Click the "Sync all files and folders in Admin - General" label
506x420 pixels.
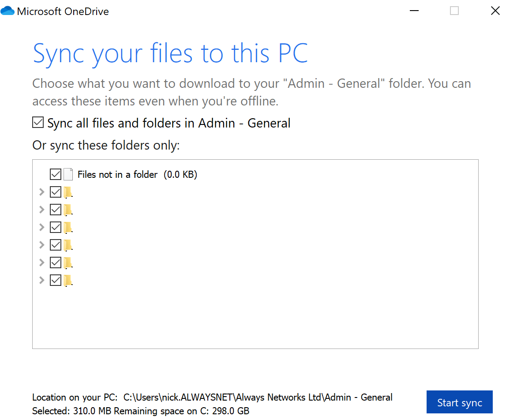coord(169,123)
